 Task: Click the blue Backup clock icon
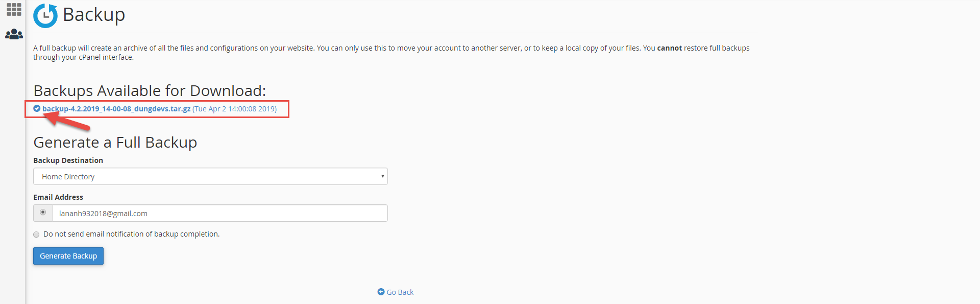[x=45, y=16]
